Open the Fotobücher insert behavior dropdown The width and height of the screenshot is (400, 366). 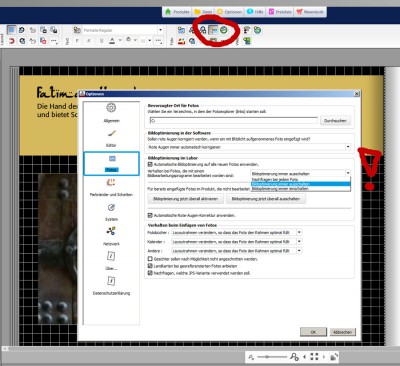(x=299, y=232)
